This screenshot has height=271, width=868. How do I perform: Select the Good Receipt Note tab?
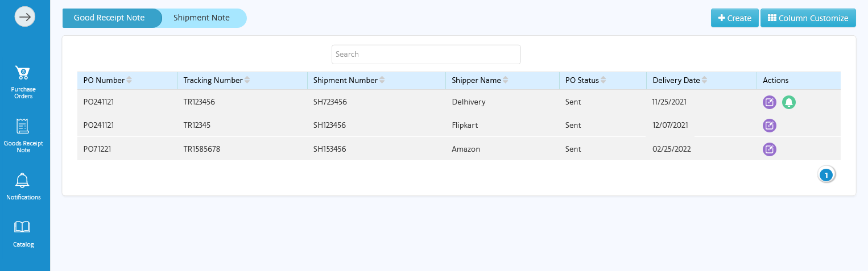pos(109,18)
